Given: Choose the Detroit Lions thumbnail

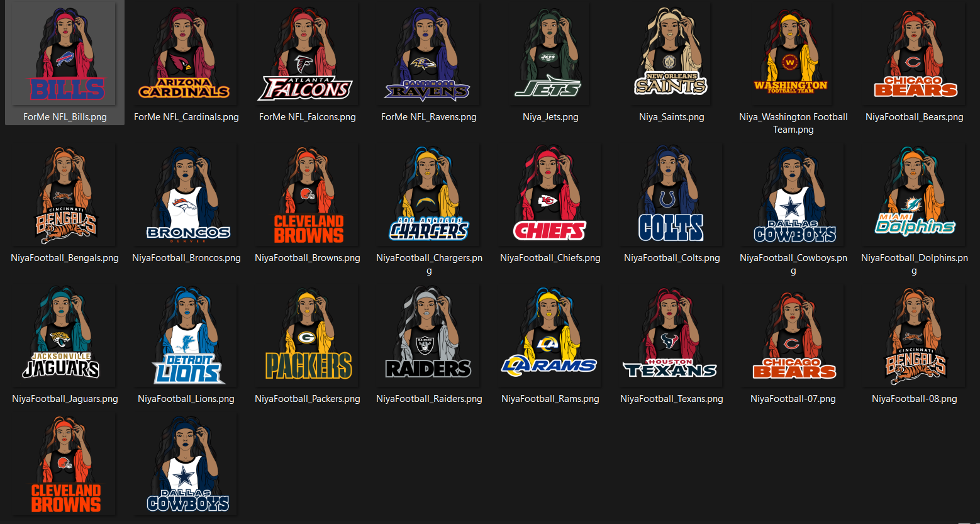Looking at the screenshot, I should (x=186, y=337).
